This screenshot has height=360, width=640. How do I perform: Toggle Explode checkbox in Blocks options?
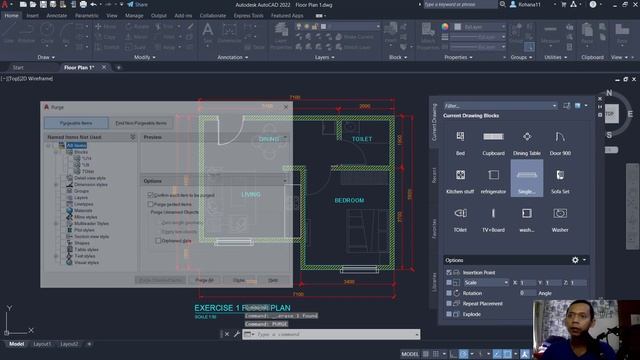[449, 314]
